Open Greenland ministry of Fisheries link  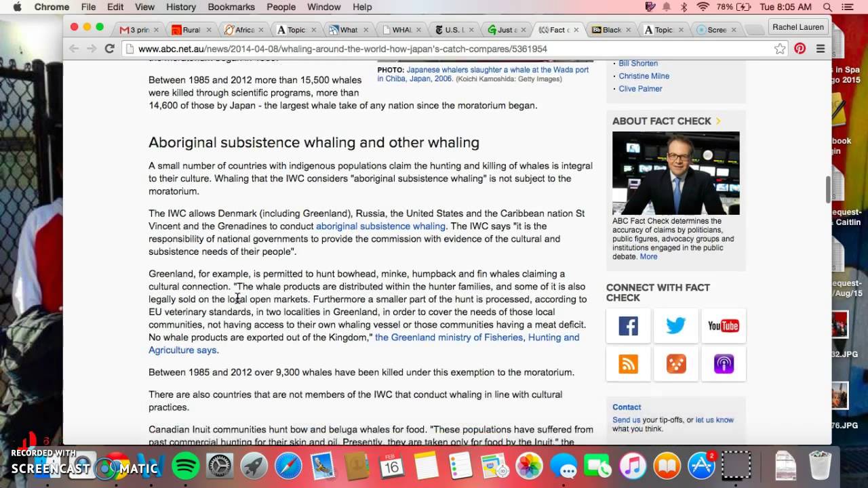[x=364, y=344]
